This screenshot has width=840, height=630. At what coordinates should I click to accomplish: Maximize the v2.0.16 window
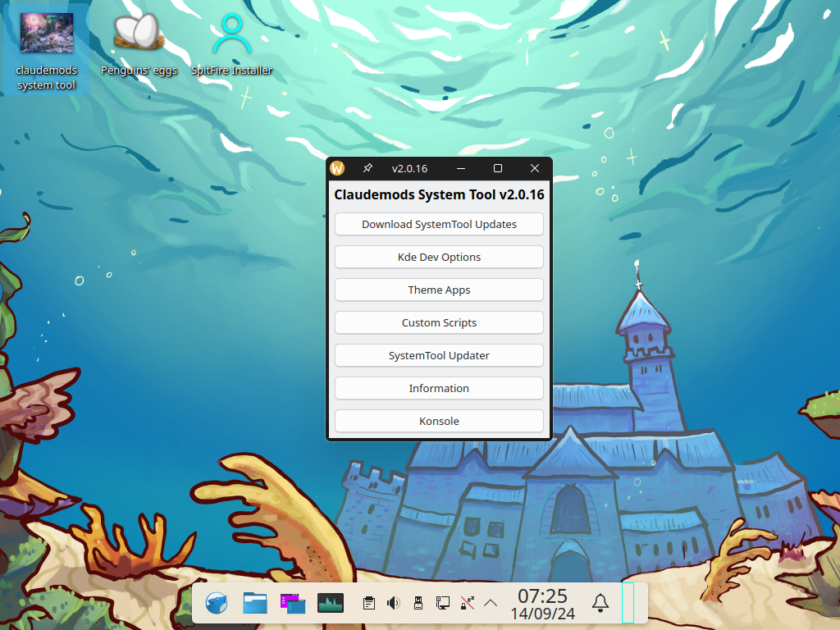(x=498, y=168)
